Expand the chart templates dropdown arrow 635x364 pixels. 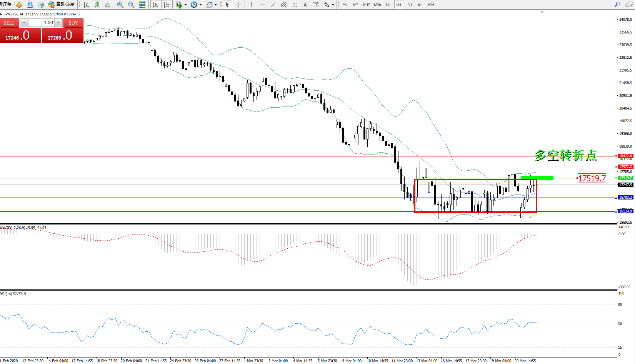pos(215,5)
